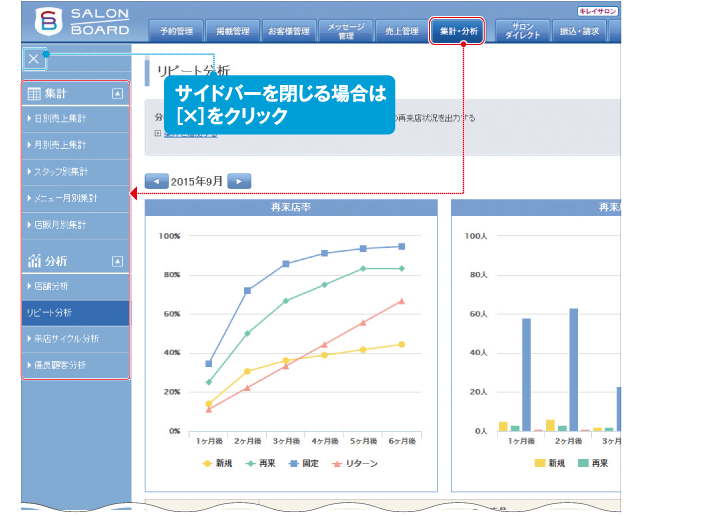Close the sidebar with the X button
710x516 pixels.
(34, 59)
